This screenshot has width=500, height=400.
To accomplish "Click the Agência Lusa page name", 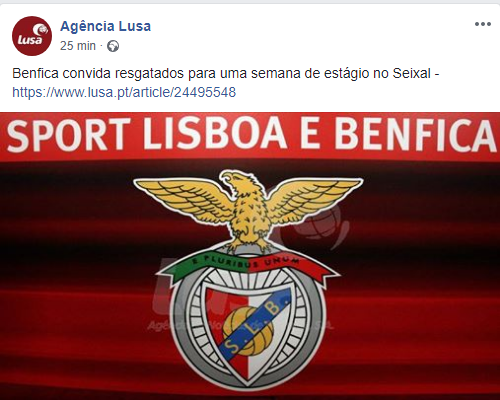I will [x=105, y=26].
